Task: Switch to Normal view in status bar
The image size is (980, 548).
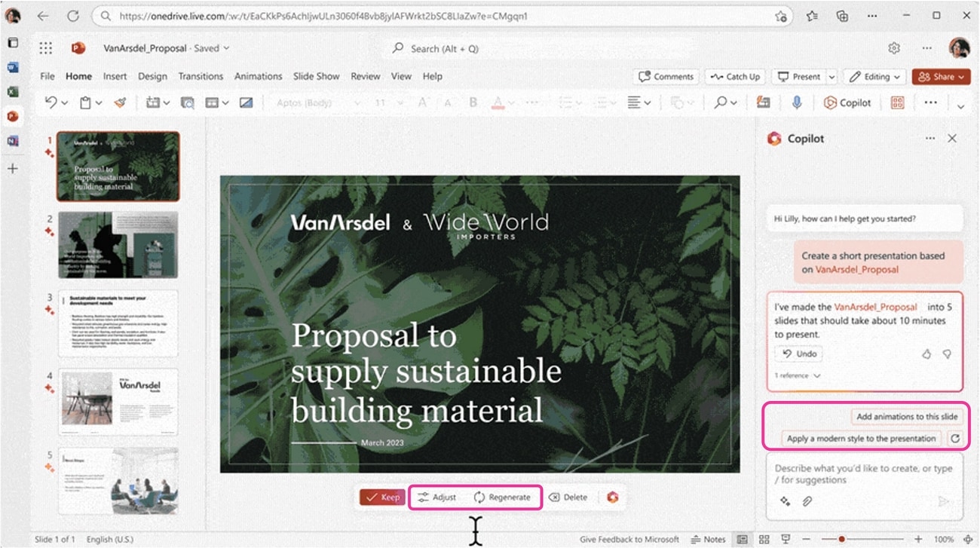Action: click(x=743, y=540)
